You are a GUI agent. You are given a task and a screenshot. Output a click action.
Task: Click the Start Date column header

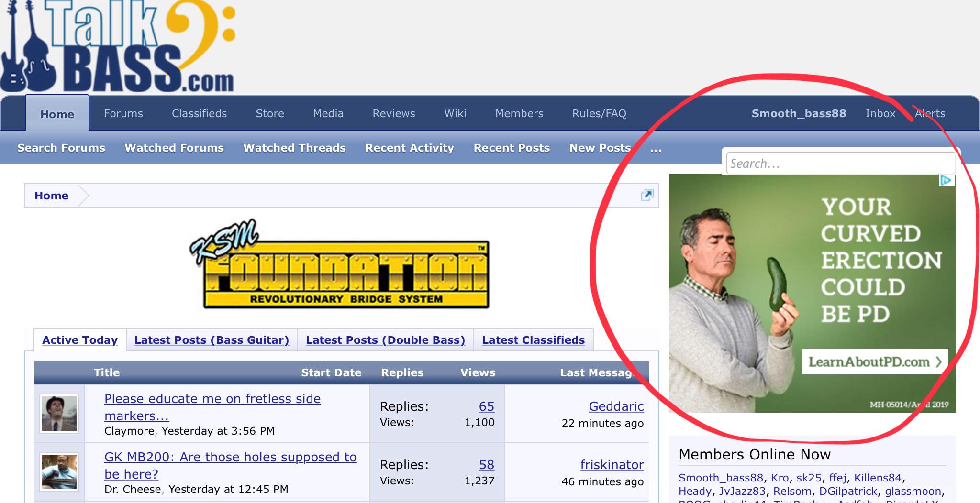point(331,372)
